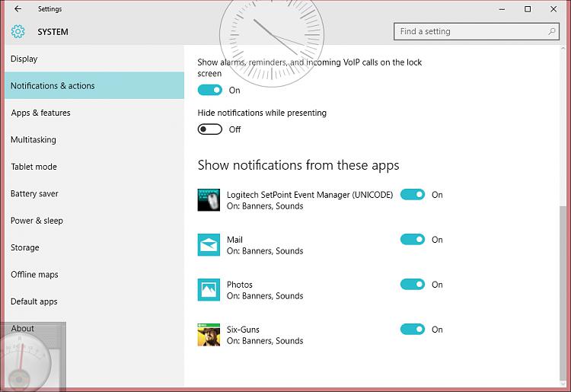Screen dimensions: 571x392
Task: Select Notifications & actions in sidebar
Action: [94, 85]
